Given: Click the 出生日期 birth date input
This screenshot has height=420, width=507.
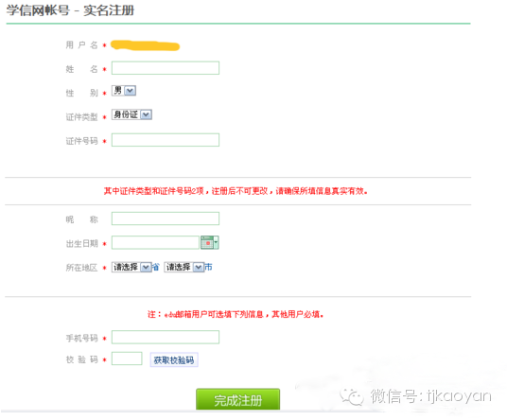Looking at the screenshot, I should [155, 242].
